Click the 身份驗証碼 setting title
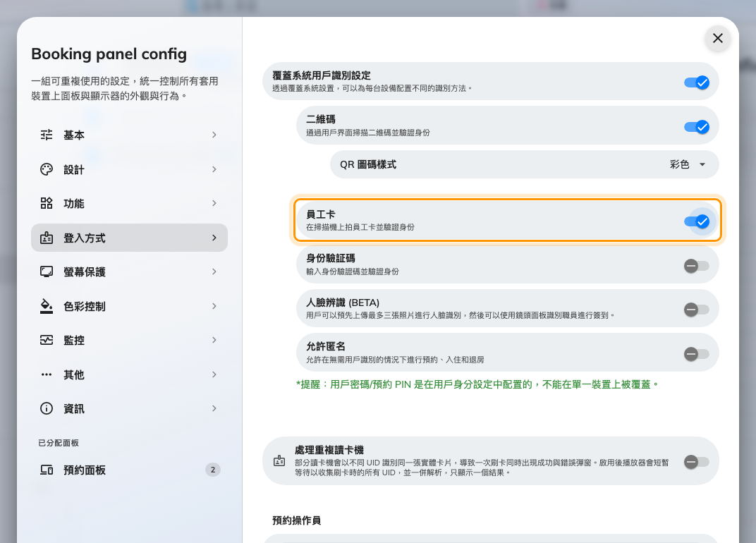Screen dimensions: 756x543 (331, 258)
